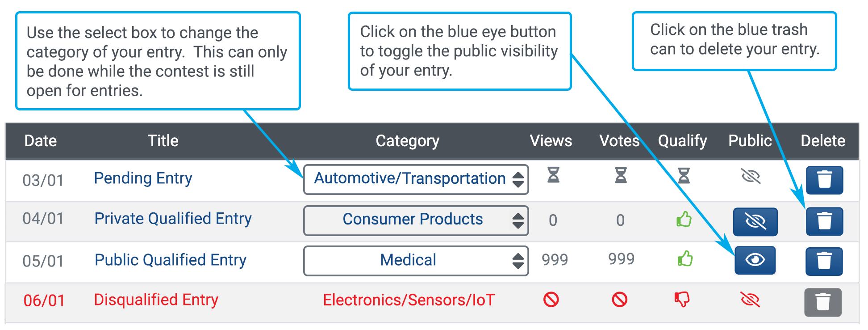Delete the Public Qualified Entry
This screenshot has width=868, height=330.
pos(824,262)
